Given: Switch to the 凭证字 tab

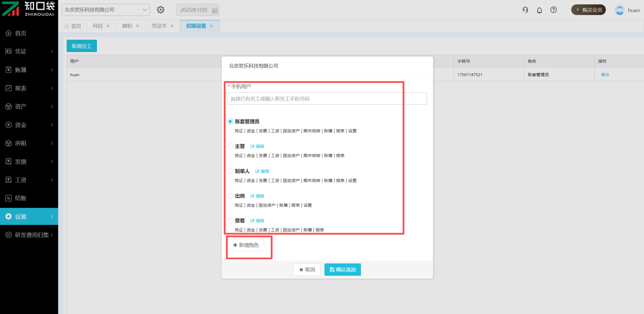Looking at the screenshot, I should click(159, 26).
